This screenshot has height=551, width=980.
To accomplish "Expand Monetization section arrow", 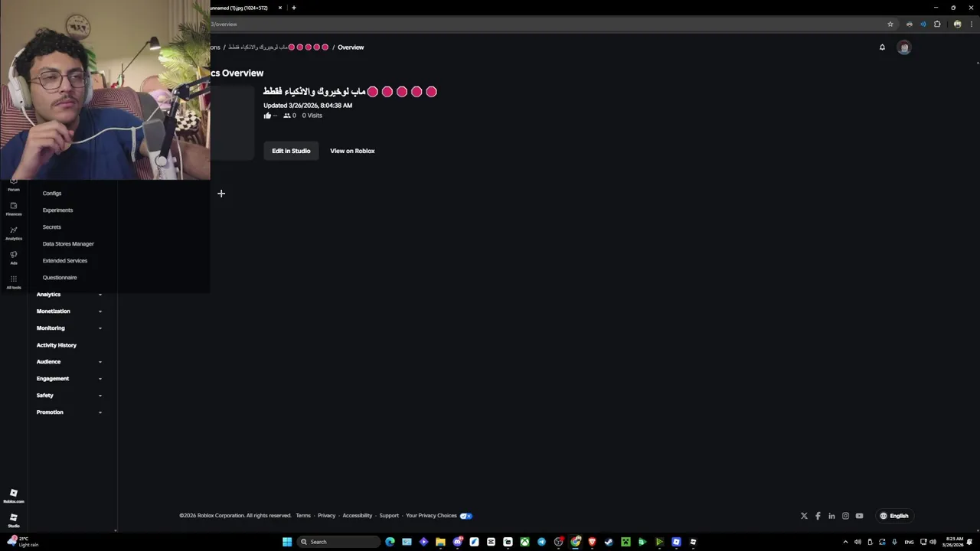I will point(100,311).
